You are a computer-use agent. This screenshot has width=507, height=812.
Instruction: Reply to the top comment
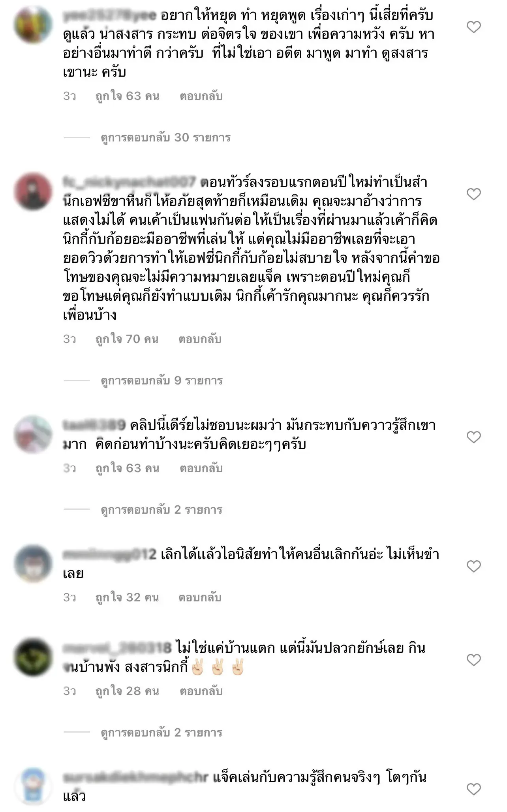click(201, 96)
